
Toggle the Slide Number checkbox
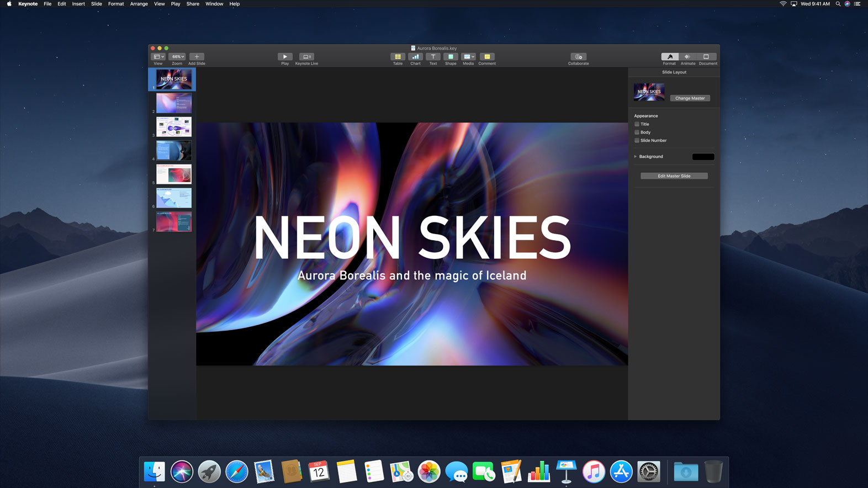click(x=637, y=141)
